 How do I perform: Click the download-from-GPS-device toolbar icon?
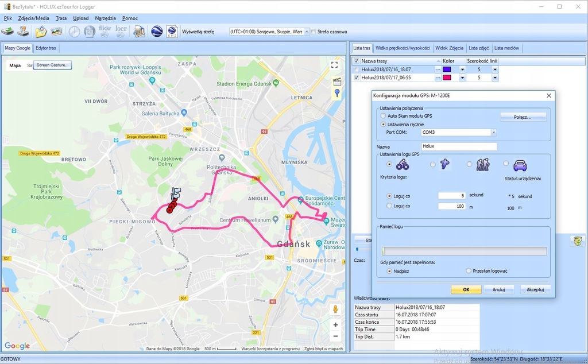7,32
